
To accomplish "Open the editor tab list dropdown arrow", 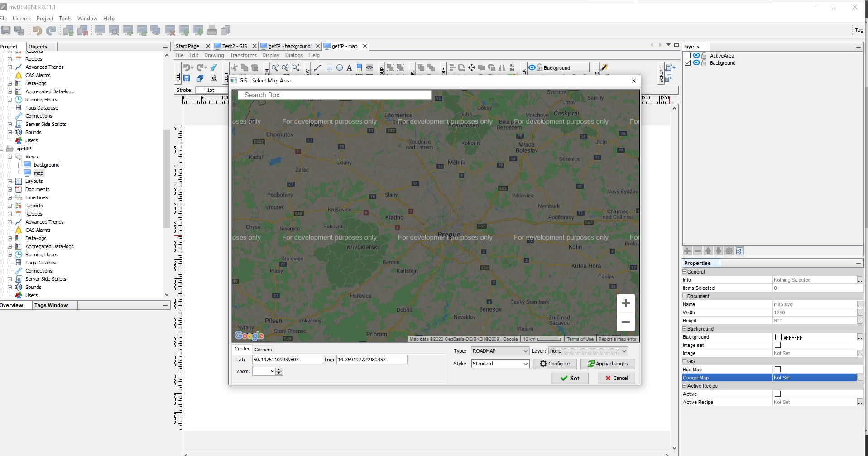I will click(x=668, y=45).
